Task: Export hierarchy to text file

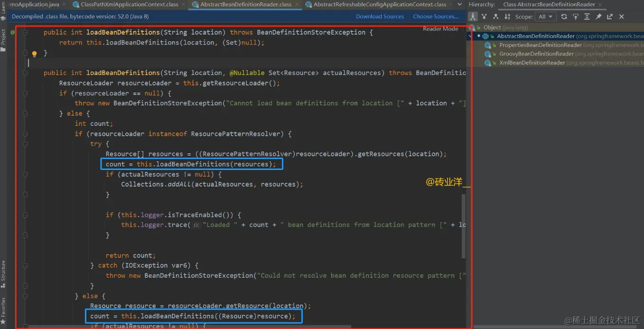Action: tap(610, 17)
